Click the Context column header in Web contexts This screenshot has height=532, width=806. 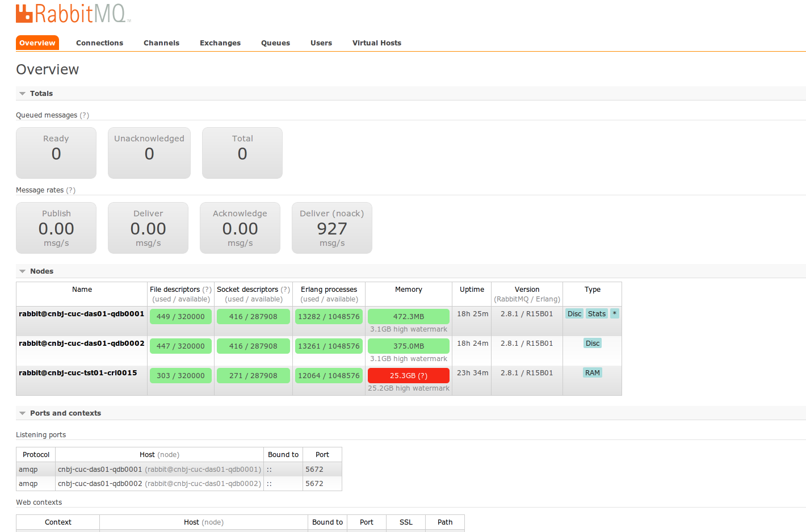(58, 522)
